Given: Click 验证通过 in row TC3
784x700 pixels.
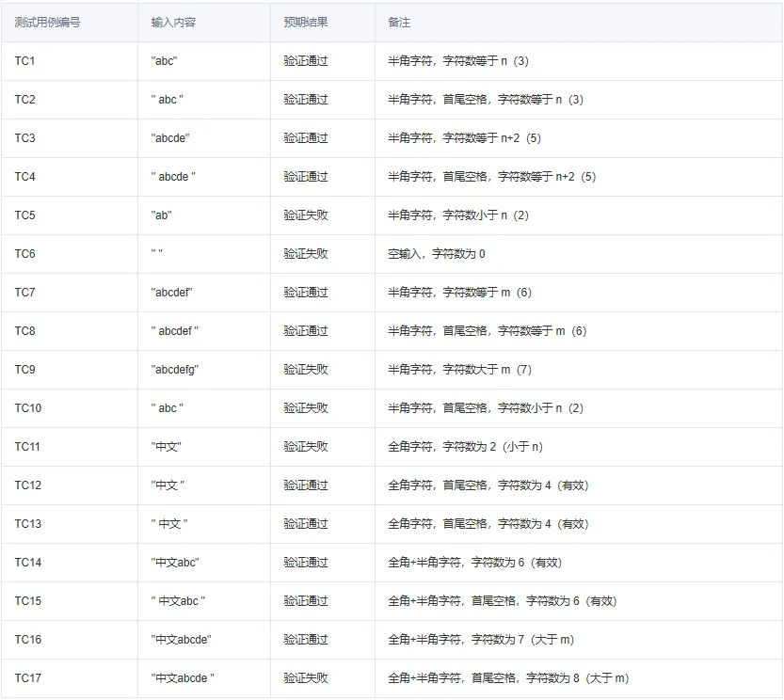Looking at the screenshot, I should [x=306, y=138].
